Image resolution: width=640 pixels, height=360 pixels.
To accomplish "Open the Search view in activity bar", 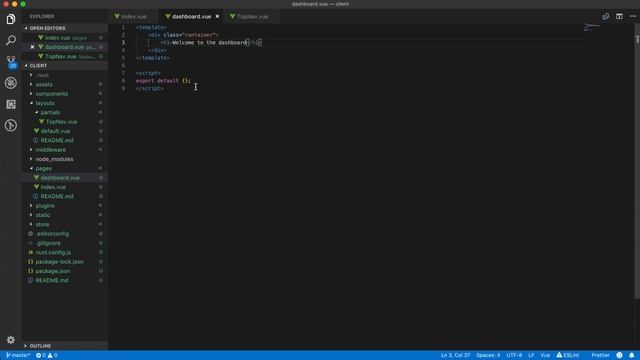I will (x=11, y=40).
